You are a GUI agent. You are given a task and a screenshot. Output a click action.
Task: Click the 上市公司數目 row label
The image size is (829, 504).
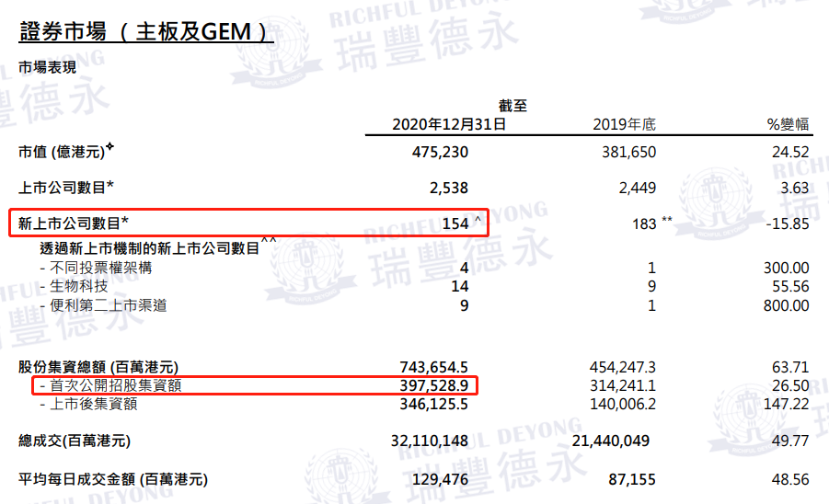point(66,188)
